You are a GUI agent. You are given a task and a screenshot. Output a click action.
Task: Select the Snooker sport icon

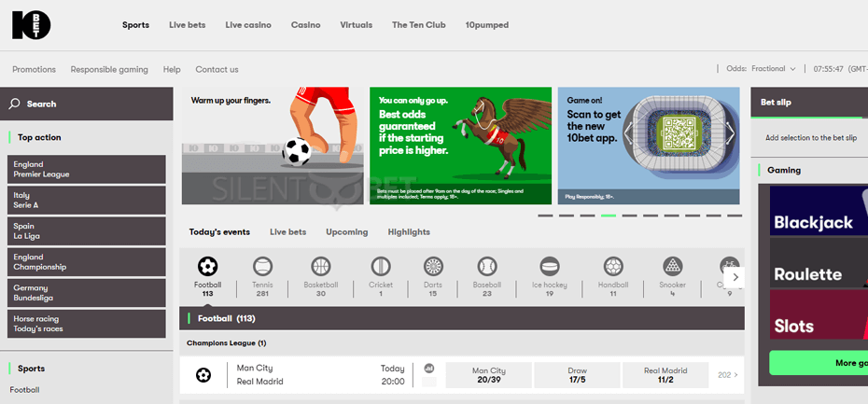click(x=673, y=267)
